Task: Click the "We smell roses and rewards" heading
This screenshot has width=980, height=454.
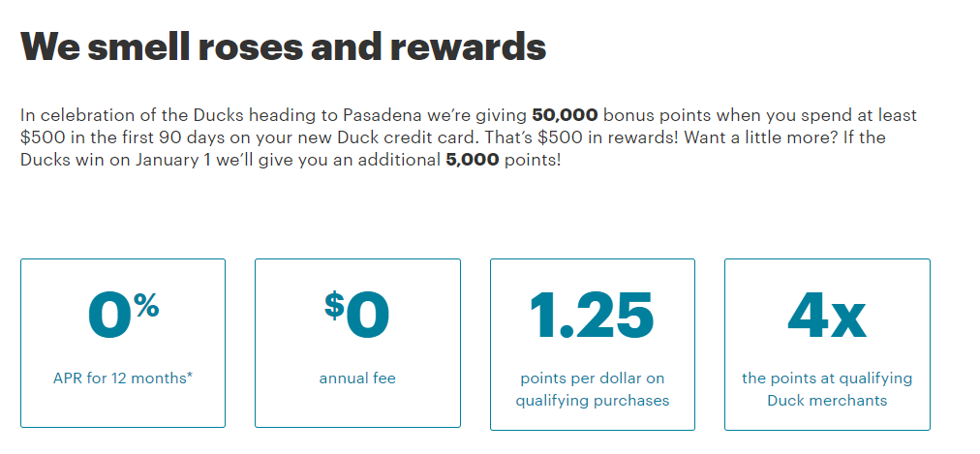Action: click(283, 45)
